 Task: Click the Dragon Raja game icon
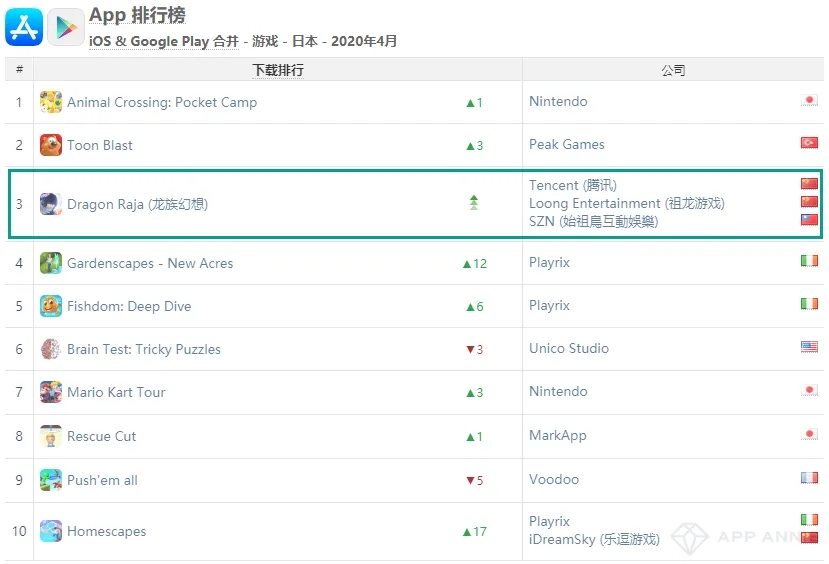pos(51,204)
